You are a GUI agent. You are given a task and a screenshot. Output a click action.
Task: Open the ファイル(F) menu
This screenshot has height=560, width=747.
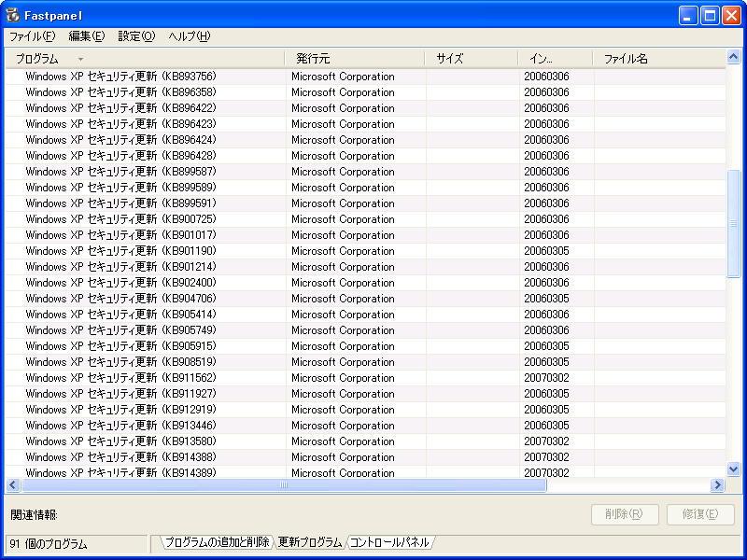[33, 36]
